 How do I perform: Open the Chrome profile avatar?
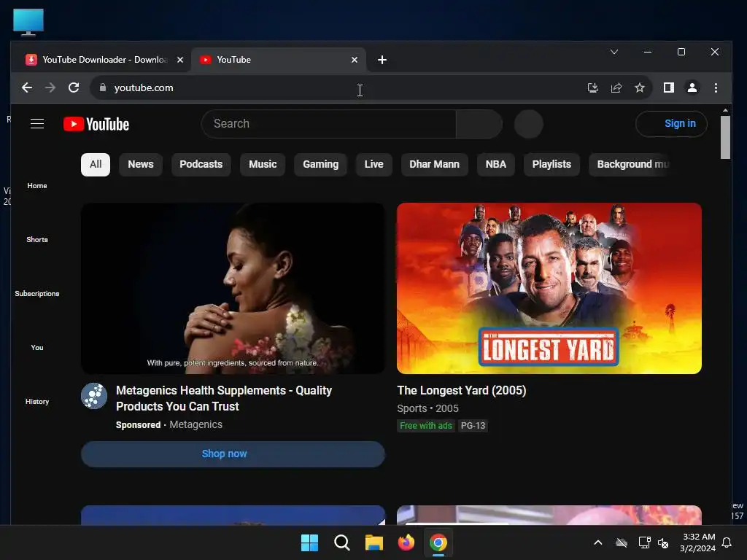click(692, 87)
